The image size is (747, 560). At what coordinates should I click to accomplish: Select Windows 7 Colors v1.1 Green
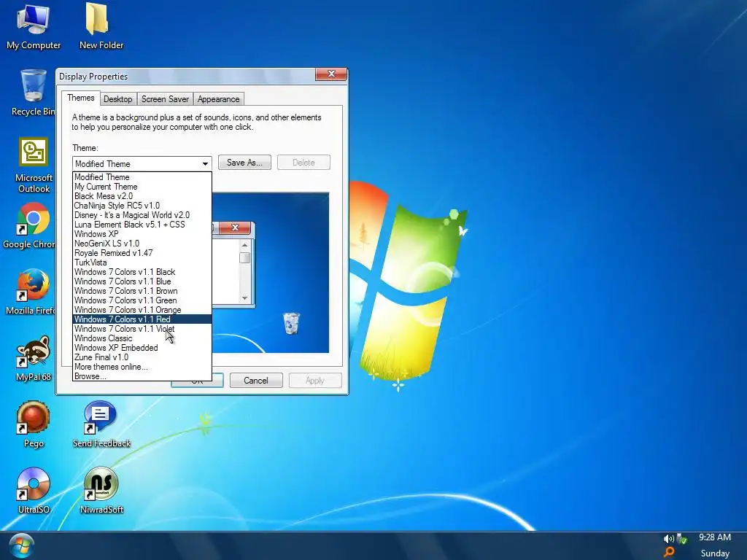point(142,300)
